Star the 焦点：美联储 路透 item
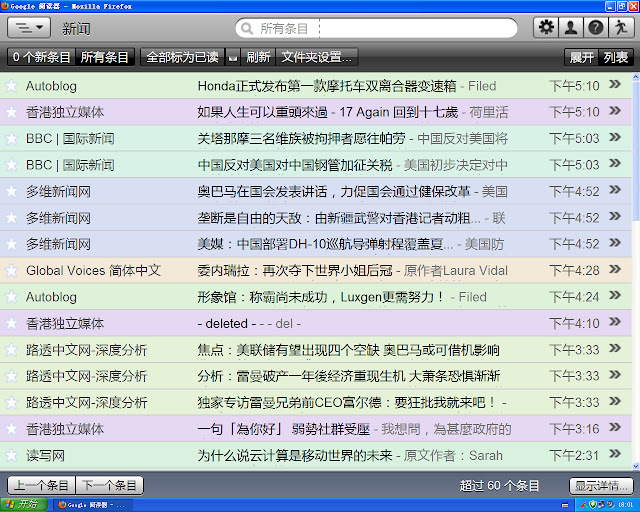 tap(12, 349)
